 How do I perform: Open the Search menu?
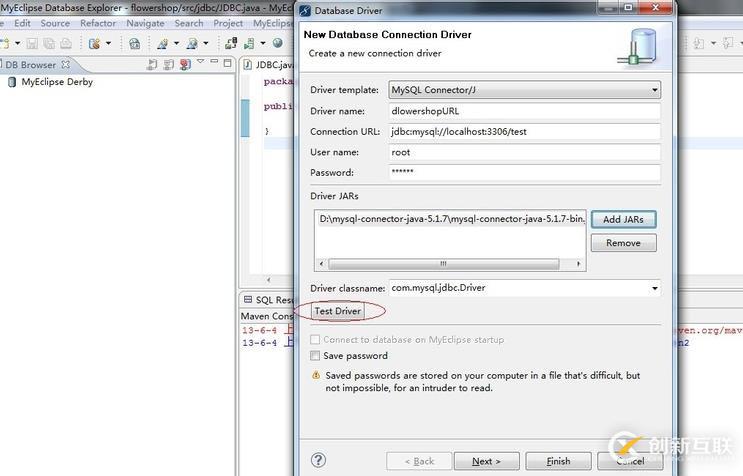pos(189,23)
